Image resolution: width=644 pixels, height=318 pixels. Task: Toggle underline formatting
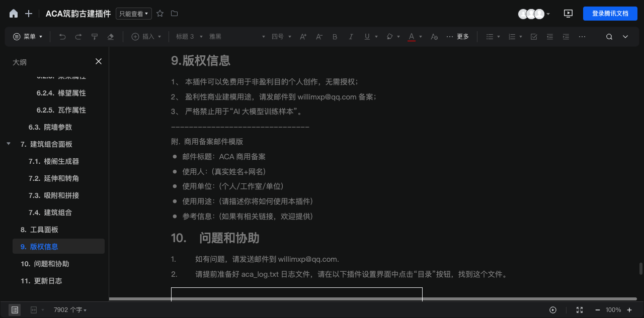tap(367, 37)
